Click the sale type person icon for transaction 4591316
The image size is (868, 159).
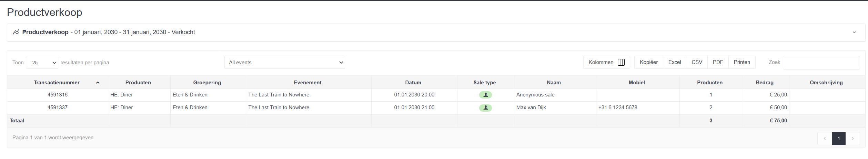pos(485,95)
